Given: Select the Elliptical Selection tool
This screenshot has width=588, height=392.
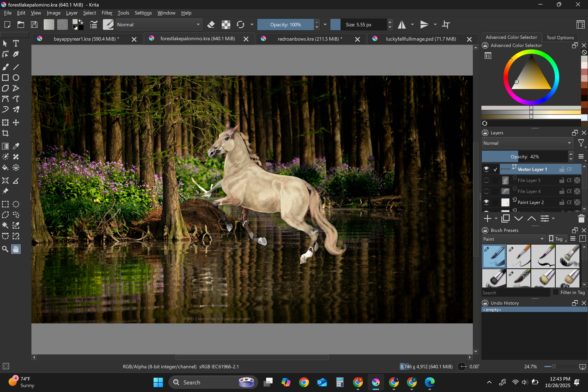Looking at the screenshot, I should point(16,204).
